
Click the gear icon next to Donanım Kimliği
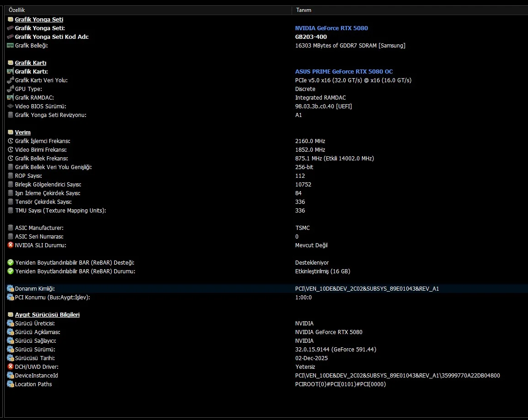[x=11, y=289]
